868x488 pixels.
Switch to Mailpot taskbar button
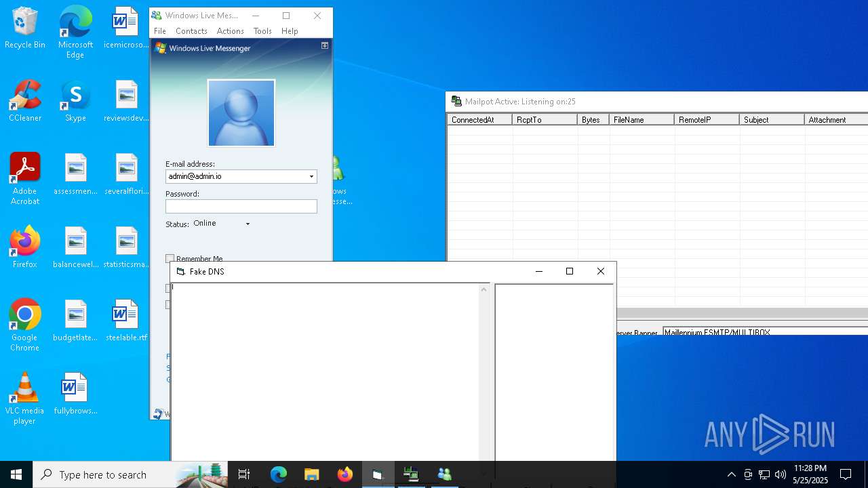pyautogui.click(x=411, y=474)
